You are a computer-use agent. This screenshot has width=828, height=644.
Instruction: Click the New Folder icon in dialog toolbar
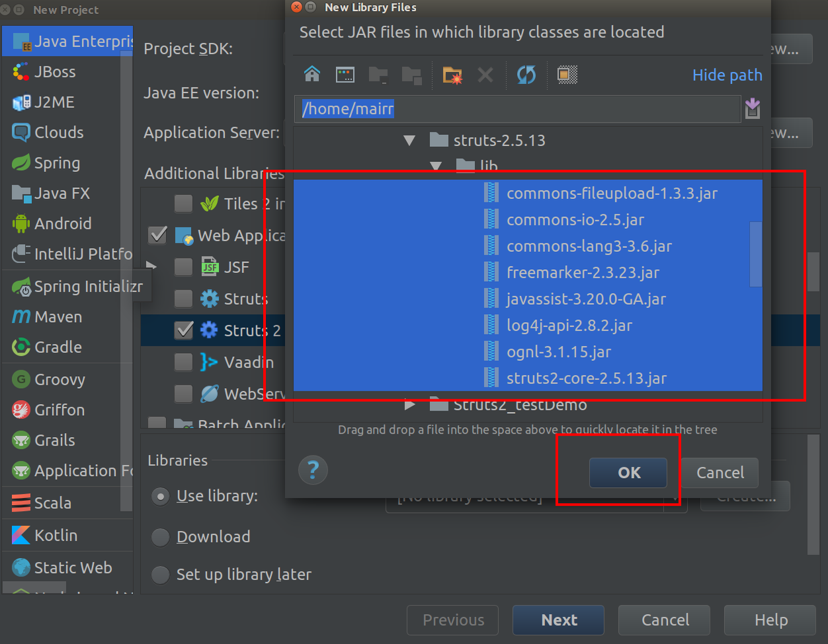pos(452,75)
